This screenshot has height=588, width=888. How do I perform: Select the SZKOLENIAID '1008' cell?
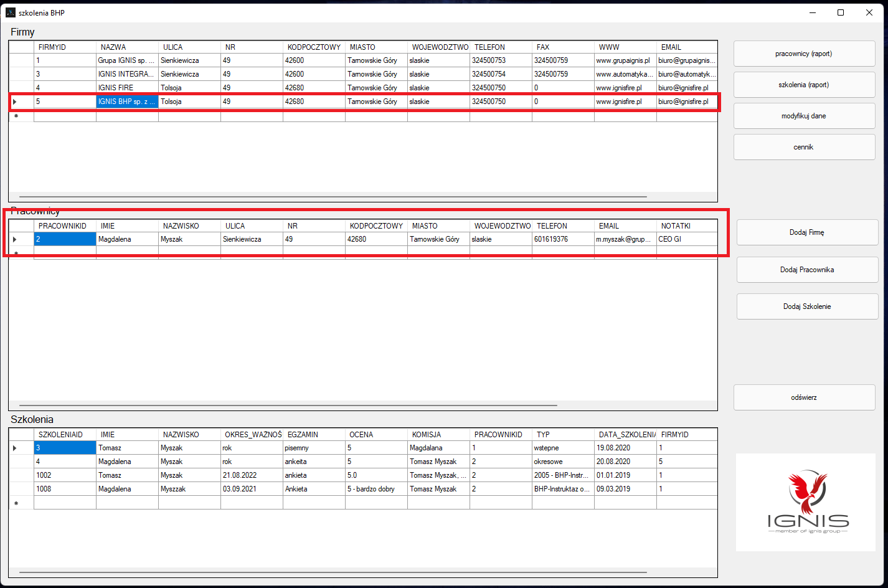65,489
